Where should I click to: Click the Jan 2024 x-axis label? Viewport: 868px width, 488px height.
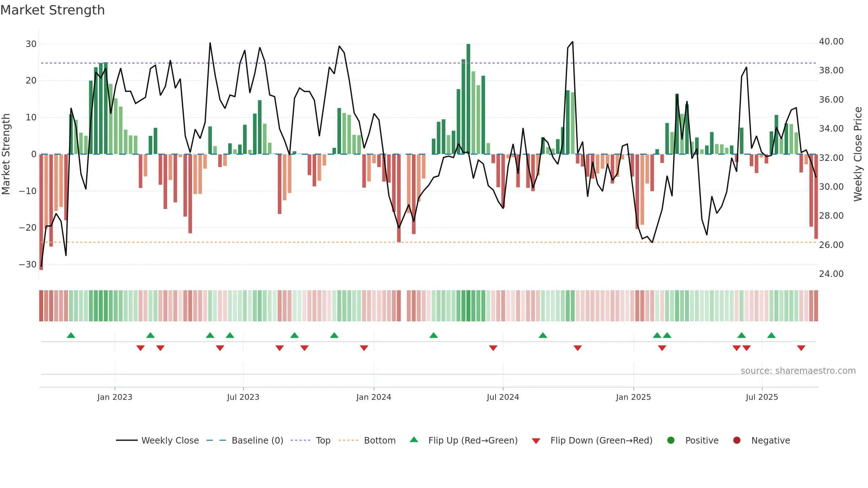pos(374,397)
